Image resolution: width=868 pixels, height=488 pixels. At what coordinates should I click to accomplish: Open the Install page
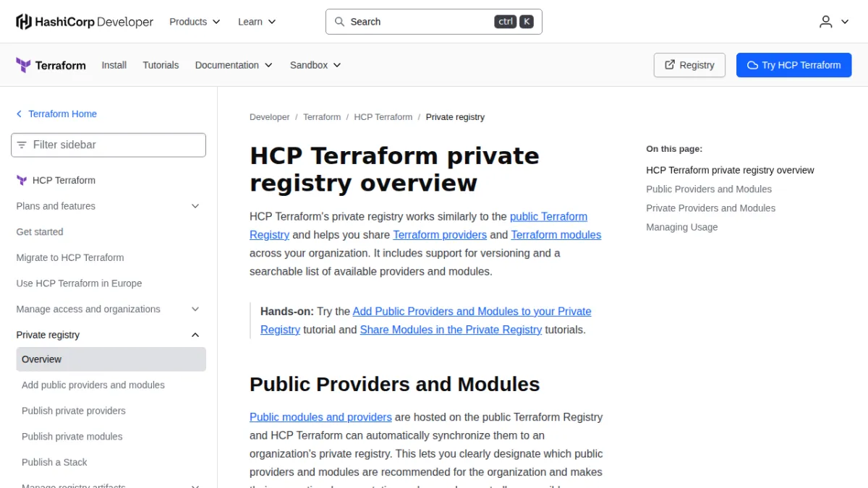pyautogui.click(x=114, y=65)
